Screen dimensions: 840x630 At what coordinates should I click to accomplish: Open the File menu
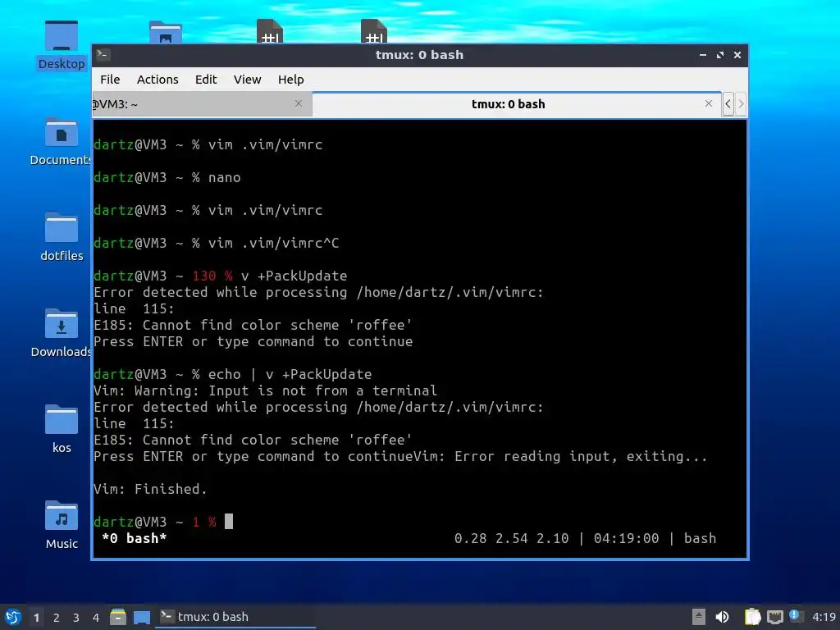coord(110,80)
